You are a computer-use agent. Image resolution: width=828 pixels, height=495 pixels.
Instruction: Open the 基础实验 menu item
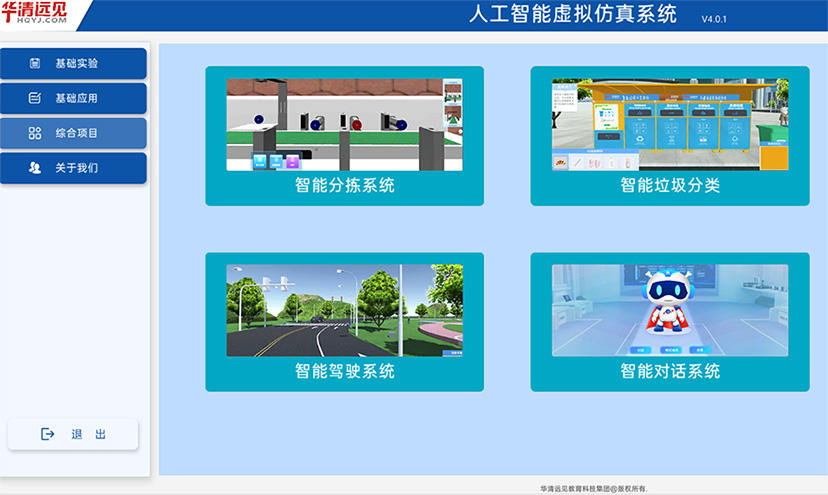[76, 63]
